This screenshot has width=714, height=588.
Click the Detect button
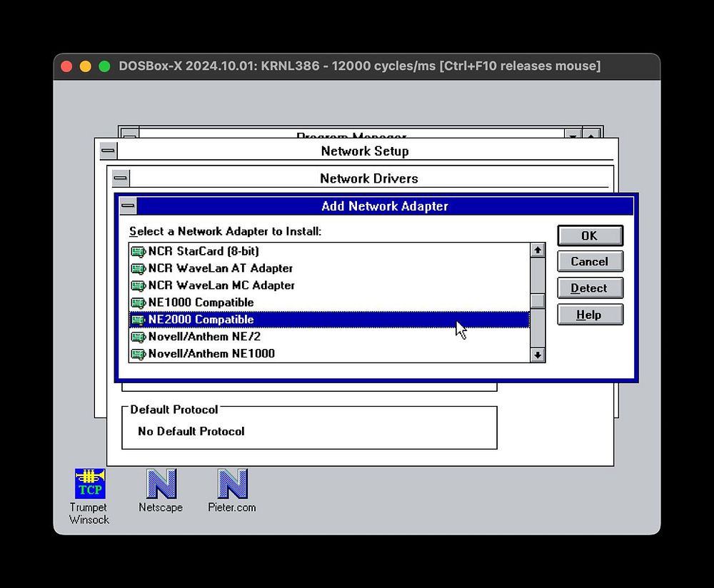coord(590,288)
